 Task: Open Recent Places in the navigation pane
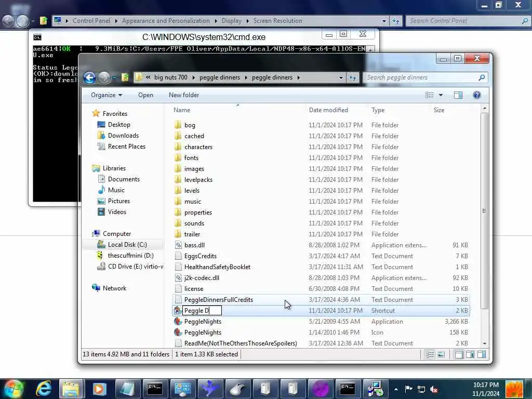[127, 146]
